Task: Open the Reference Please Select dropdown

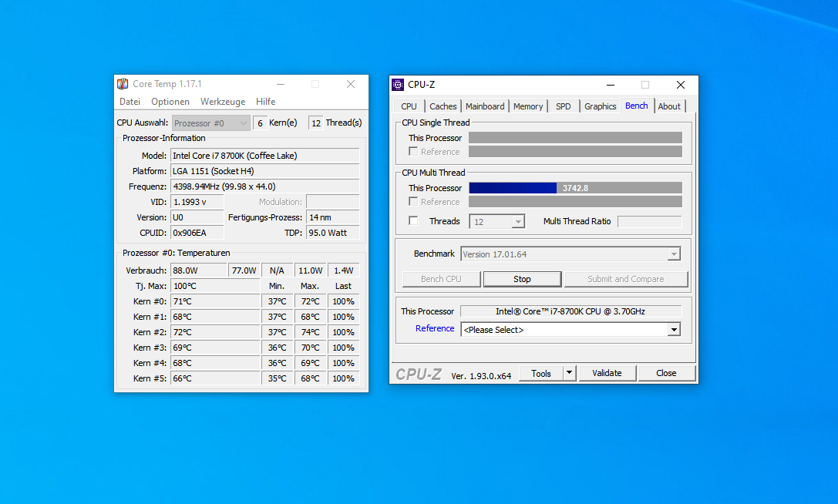Action: click(x=675, y=328)
